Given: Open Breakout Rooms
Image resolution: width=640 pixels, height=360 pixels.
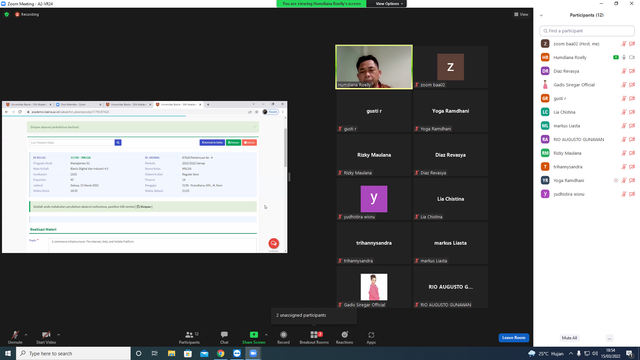Looking at the screenshot, I should 314,337.
